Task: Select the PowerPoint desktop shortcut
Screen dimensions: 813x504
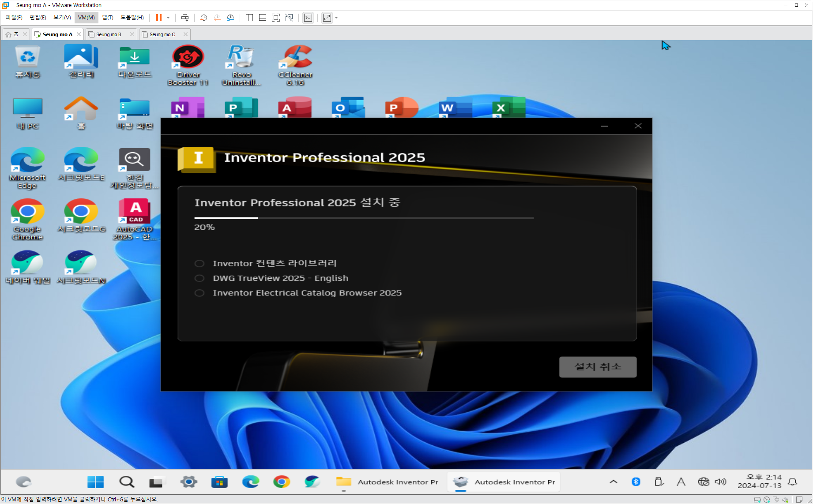Action: point(401,107)
